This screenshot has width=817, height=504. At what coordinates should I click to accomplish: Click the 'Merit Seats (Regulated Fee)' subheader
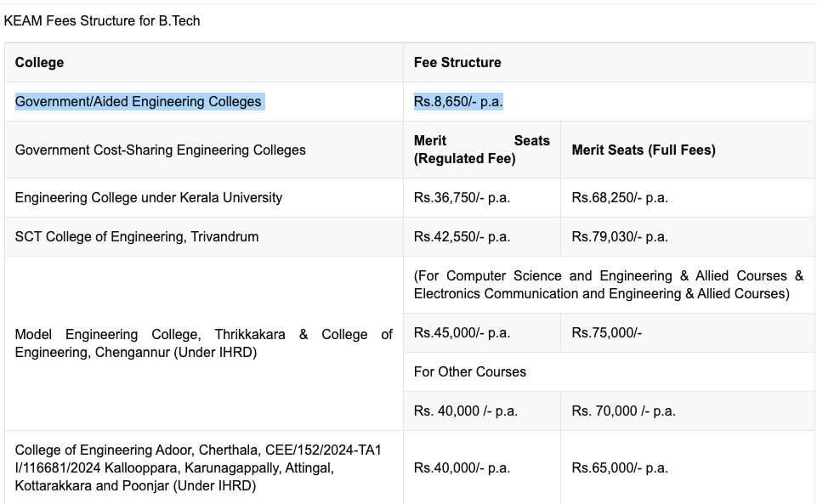click(x=481, y=150)
